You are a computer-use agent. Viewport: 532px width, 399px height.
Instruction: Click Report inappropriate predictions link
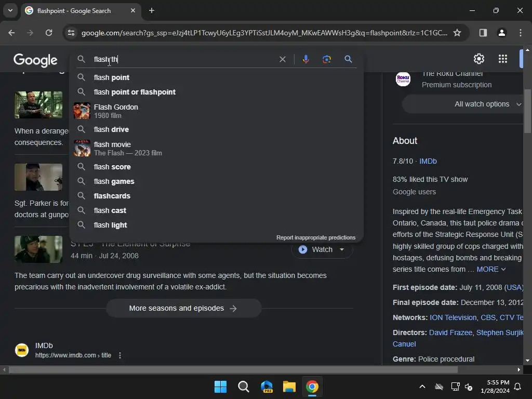(316, 237)
